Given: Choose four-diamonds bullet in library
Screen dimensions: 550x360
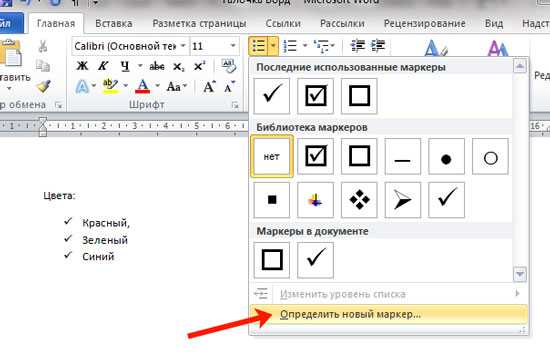Looking at the screenshot, I should (x=359, y=200).
